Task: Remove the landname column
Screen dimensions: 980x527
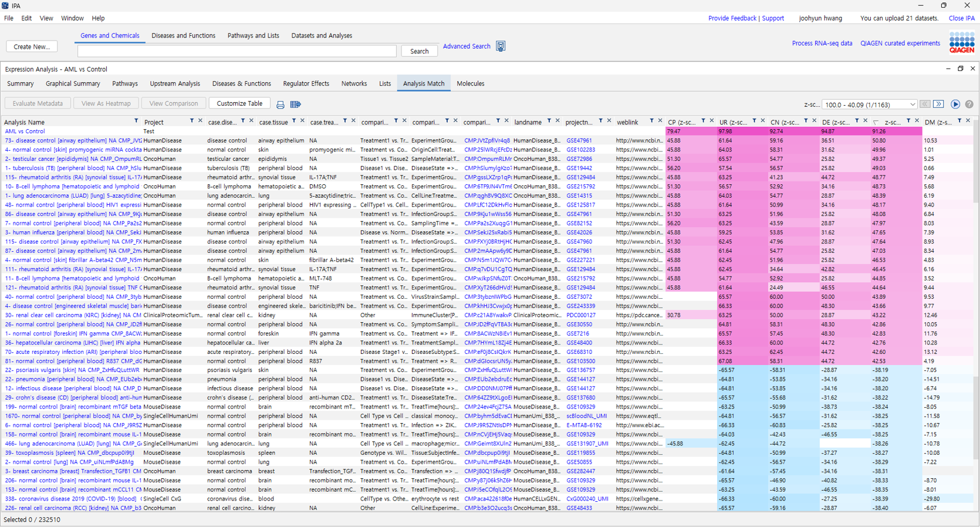Action: [557, 121]
